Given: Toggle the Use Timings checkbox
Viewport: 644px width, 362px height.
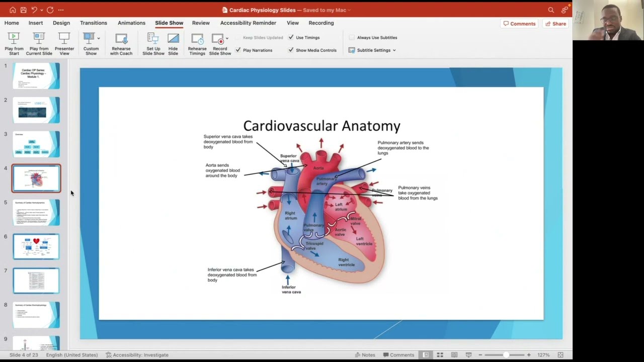Looking at the screenshot, I should coord(291,37).
